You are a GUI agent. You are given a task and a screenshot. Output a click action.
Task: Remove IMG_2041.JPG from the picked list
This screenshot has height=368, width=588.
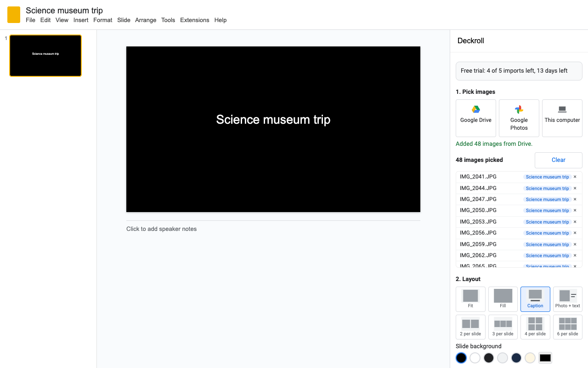tap(575, 177)
